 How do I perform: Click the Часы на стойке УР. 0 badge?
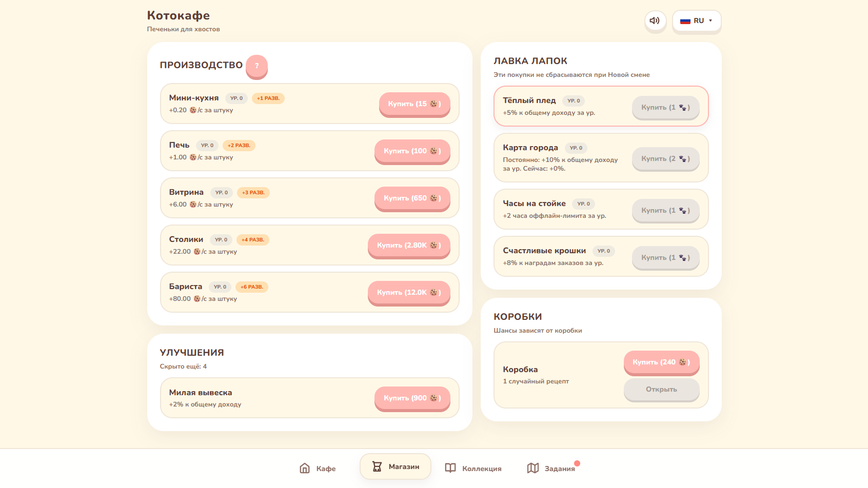click(x=584, y=204)
